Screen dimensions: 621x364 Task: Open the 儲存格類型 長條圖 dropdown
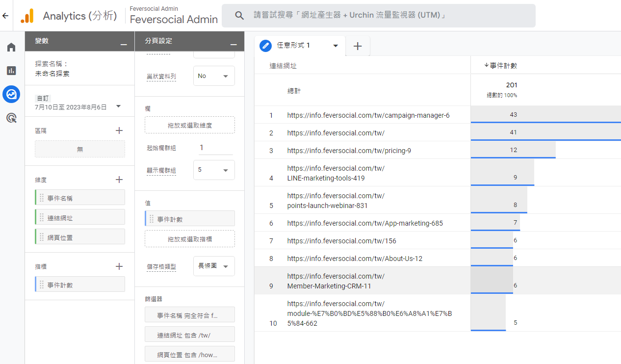(214, 266)
